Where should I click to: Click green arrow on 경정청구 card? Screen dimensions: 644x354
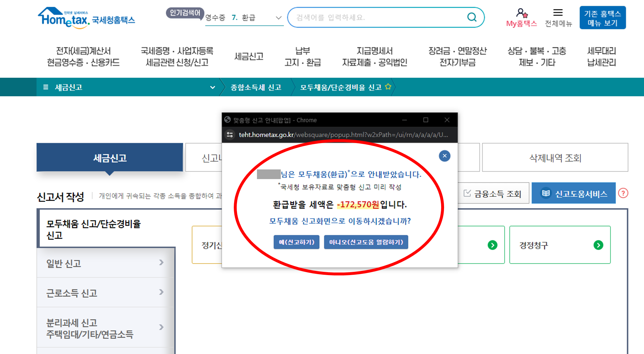(x=598, y=245)
